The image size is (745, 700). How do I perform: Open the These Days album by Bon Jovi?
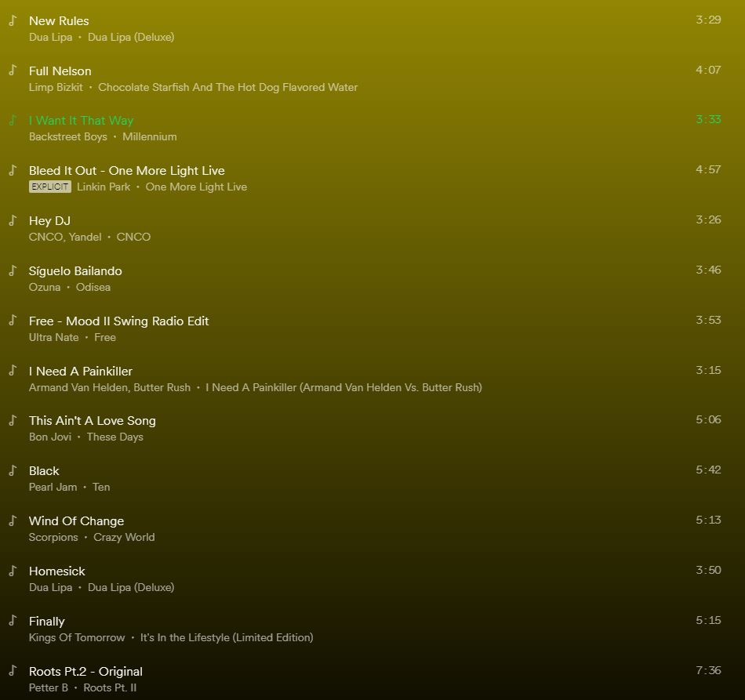pyautogui.click(x=115, y=437)
